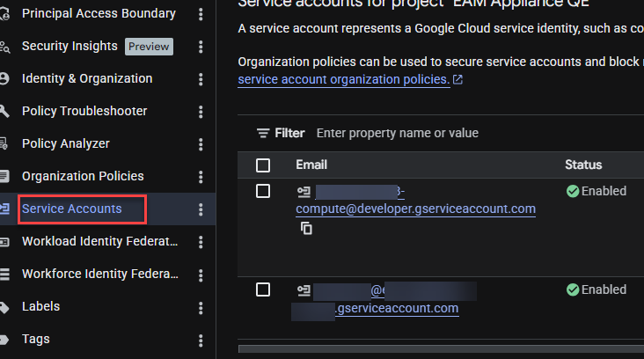Click service account icon in compute row
This screenshot has height=359, width=644.
(304, 192)
